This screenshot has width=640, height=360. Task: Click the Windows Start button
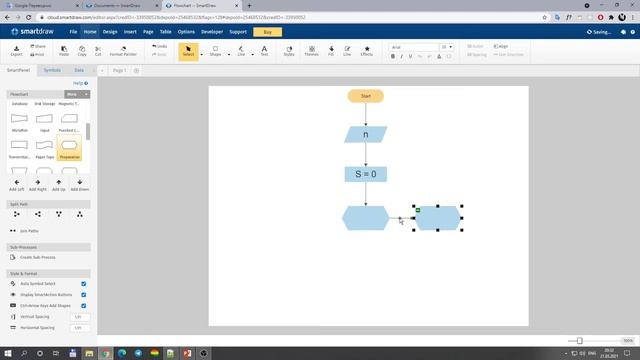click(8, 353)
